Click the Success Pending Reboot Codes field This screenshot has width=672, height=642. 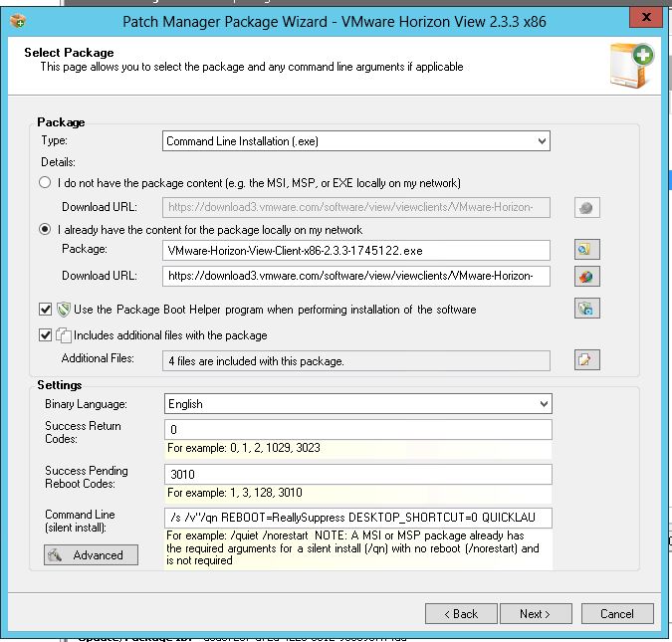click(x=357, y=474)
